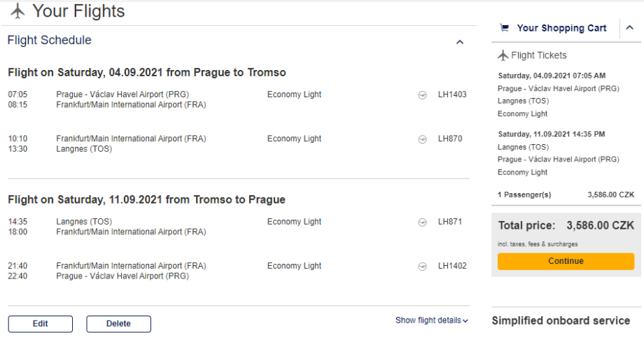Image resolution: width=644 pixels, height=338 pixels.
Task: Click flight number LH1402
Action: pos(452,266)
